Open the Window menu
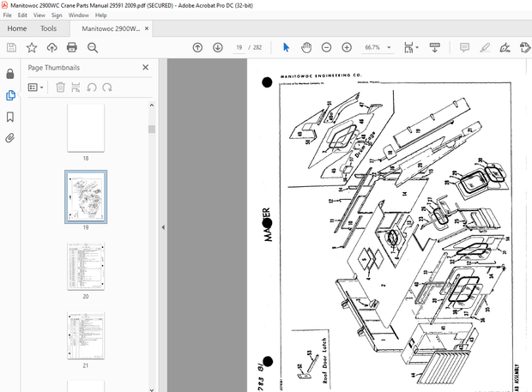The height and width of the screenshot is (392, 532). point(79,15)
